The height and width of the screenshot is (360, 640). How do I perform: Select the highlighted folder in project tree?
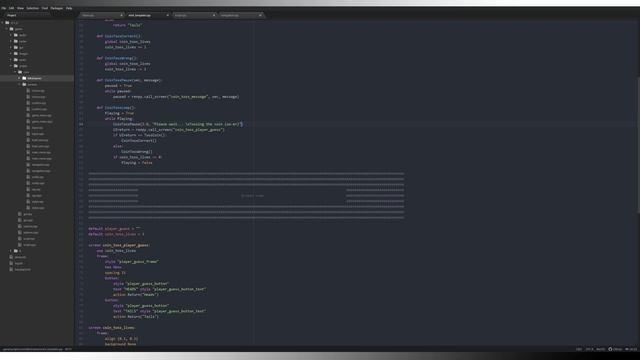click(x=37, y=78)
